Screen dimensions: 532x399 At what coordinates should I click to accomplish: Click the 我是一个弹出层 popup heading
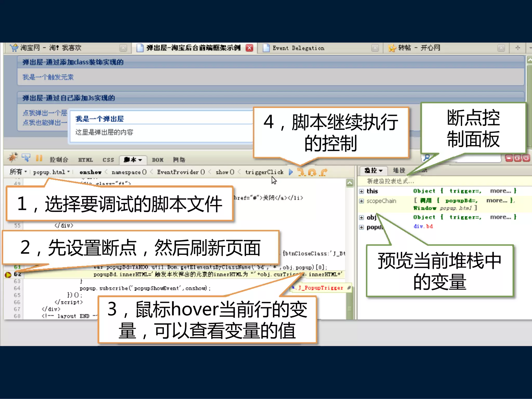pyautogui.click(x=99, y=119)
